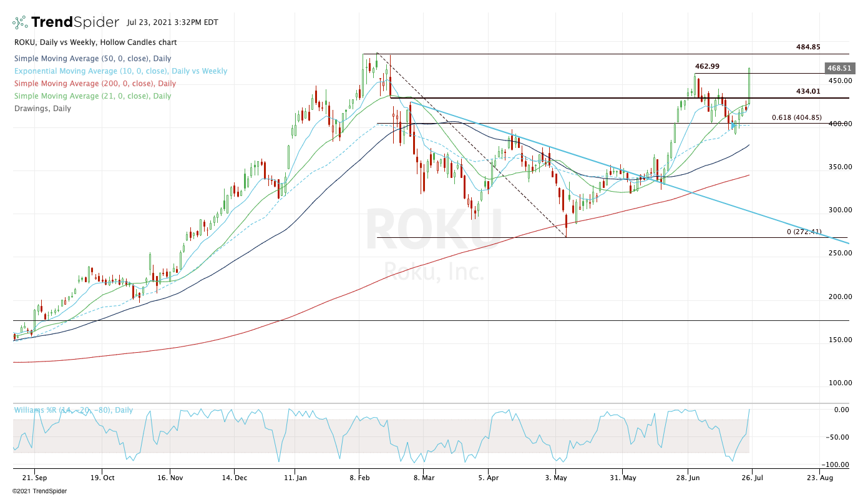
Task: Click the 26. Jul date axis label
Action: [752, 477]
